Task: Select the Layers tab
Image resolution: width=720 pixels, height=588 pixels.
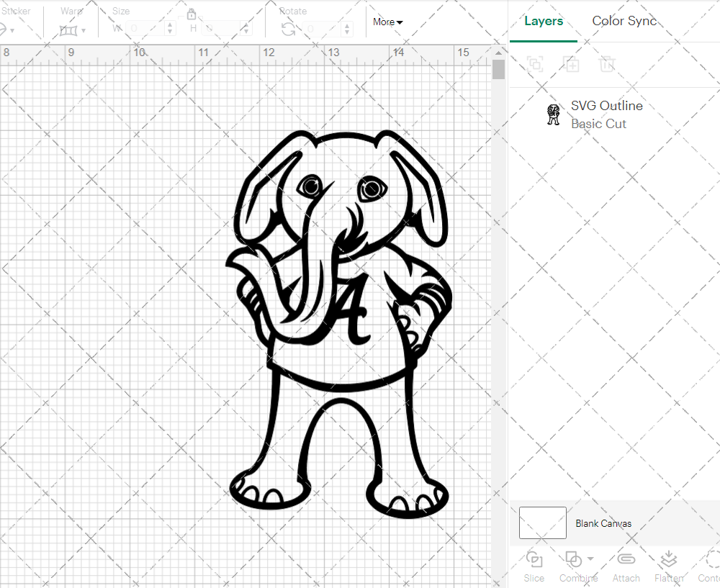Action: point(544,21)
